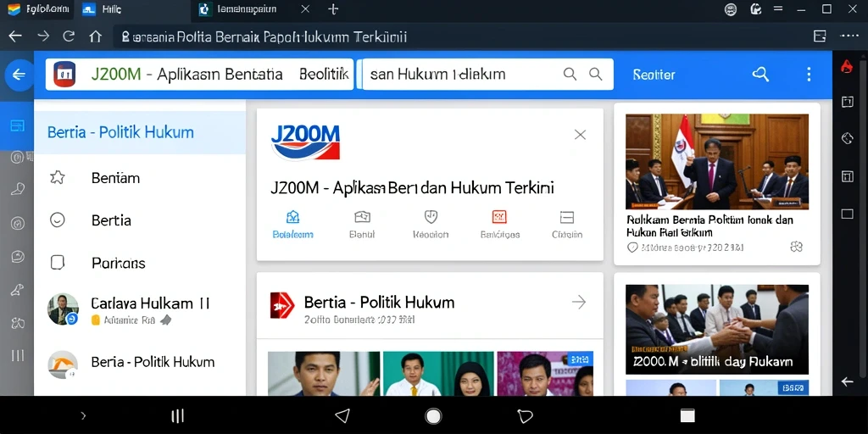Select the shield tab on J200M card
This screenshot has width=868, height=434.
431,225
